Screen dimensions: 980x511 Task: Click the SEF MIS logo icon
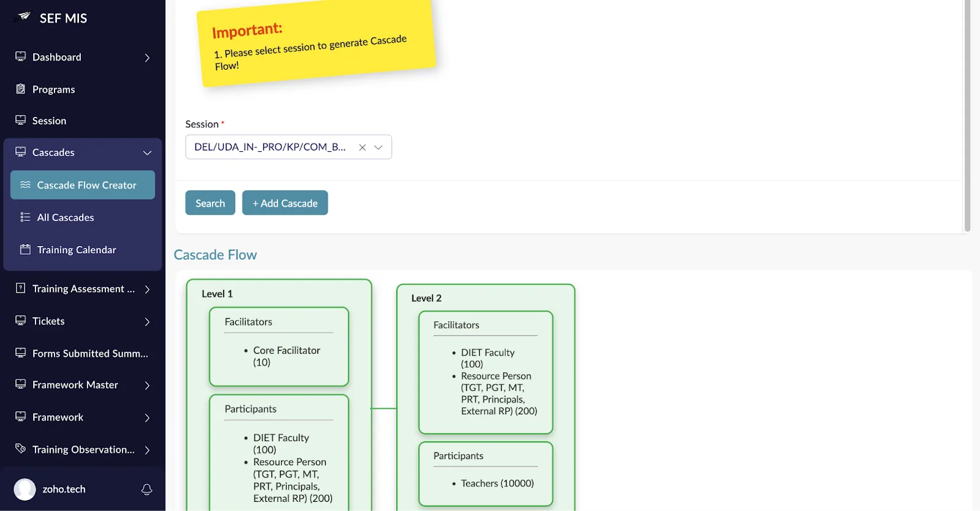tap(24, 17)
